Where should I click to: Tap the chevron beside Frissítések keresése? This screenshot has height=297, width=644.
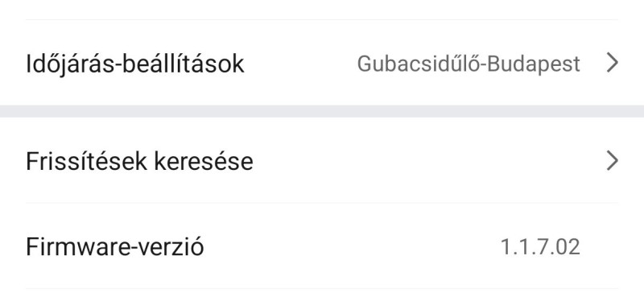(612, 161)
